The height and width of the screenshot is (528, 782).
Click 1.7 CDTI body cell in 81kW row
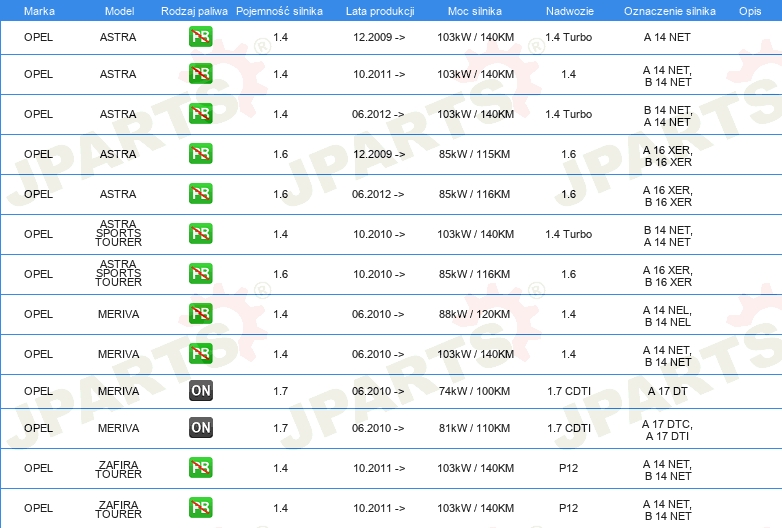pyautogui.click(x=569, y=428)
